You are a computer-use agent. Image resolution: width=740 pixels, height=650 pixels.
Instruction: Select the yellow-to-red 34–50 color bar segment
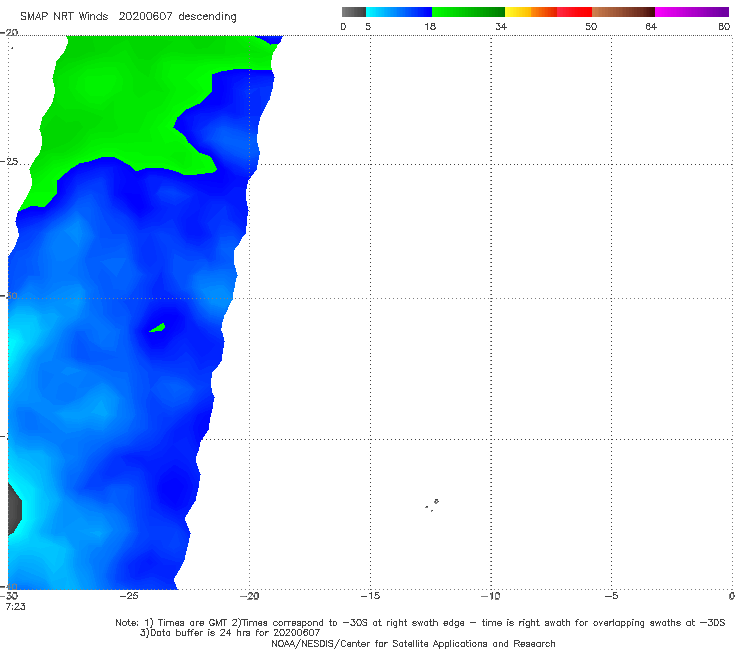[548, 12]
